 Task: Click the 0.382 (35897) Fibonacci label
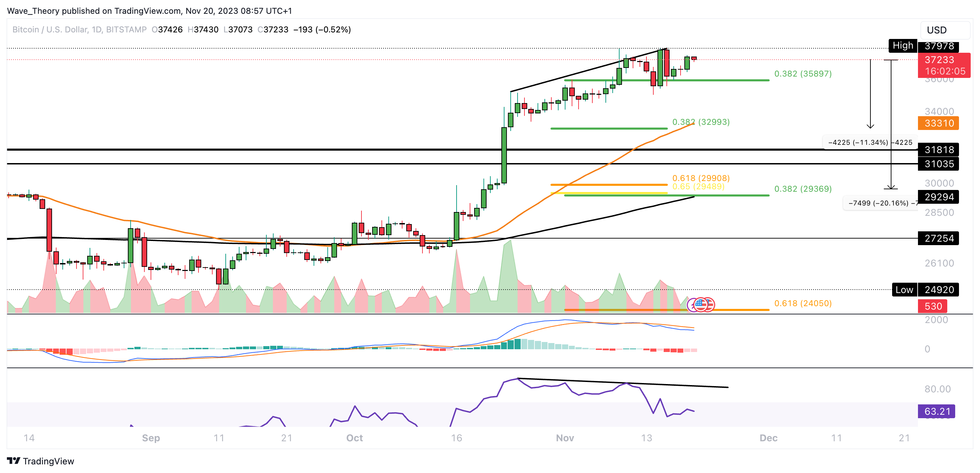(x=803, y=74)
